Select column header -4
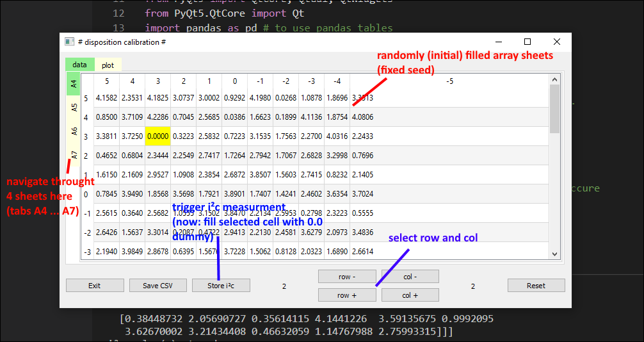Viewport: 644px width, 342px height. (337, 81)
